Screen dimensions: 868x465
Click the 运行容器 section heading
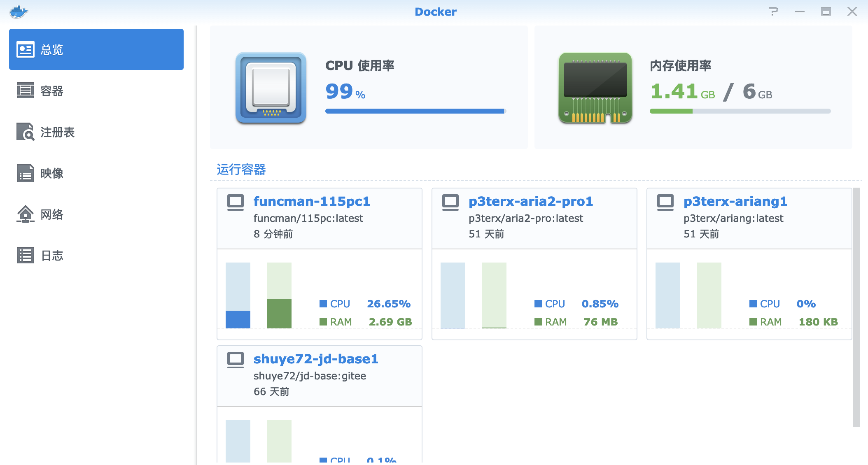241,170
